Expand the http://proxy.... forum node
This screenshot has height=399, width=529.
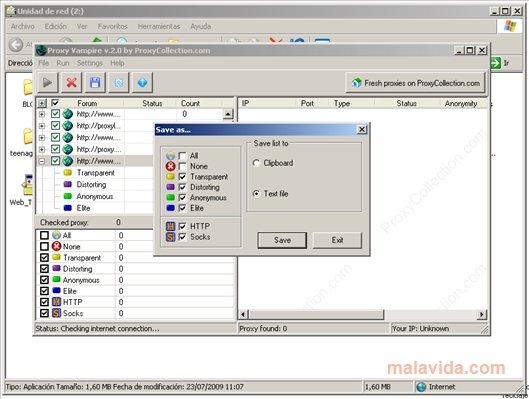tap(41, 149)
